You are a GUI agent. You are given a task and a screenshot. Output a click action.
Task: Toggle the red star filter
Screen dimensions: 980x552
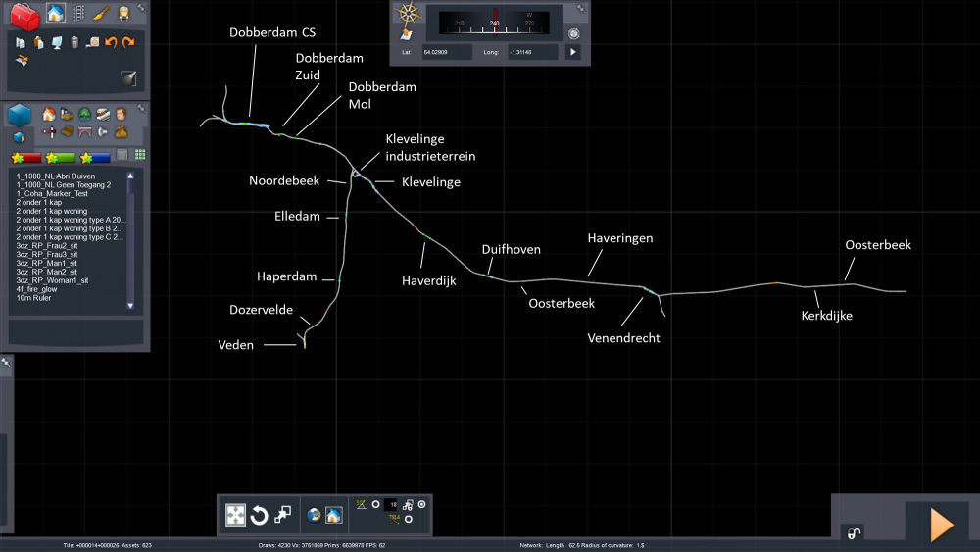point(26,157)
